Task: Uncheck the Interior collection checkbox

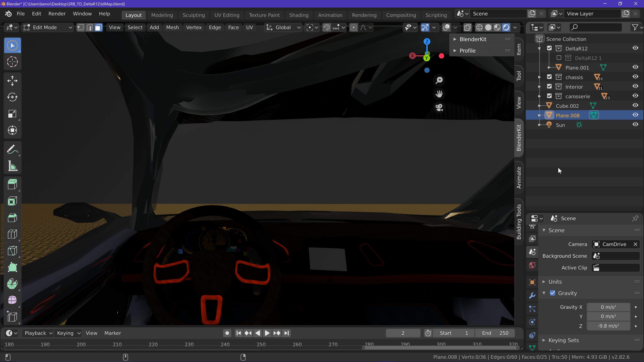Action: pyautogui.click(x=549, y=86)
